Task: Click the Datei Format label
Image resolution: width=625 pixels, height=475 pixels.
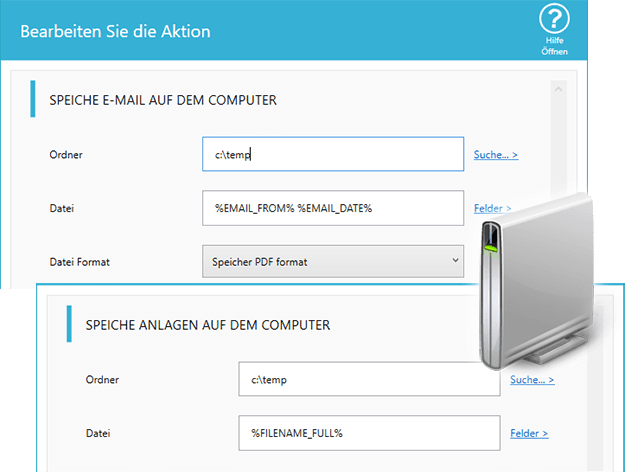Action: 79,262
